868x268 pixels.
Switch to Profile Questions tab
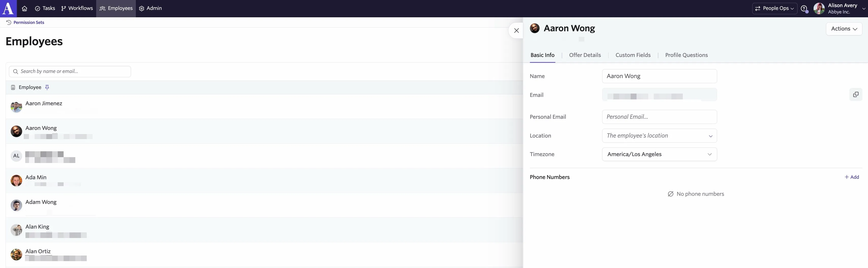click(x=686, y=55)
